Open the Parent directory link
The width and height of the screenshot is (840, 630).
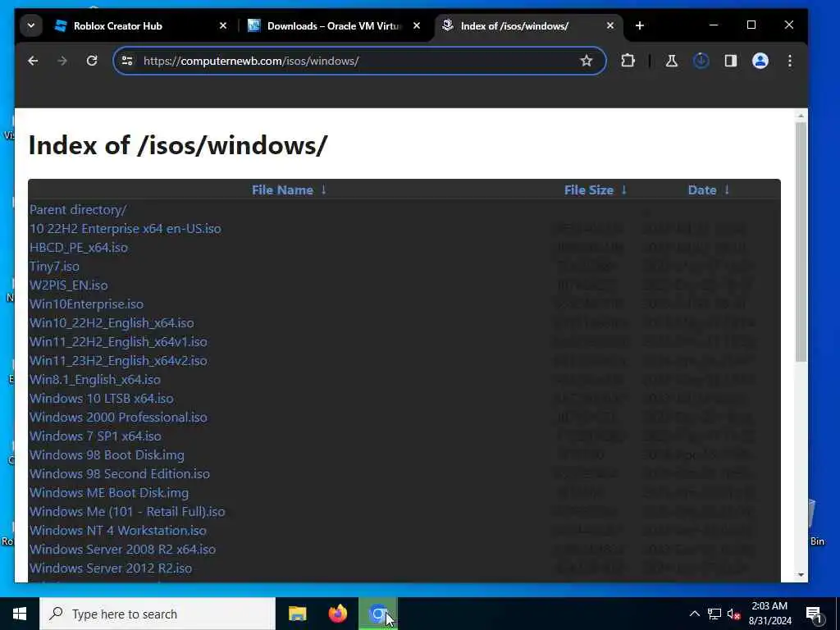click(78, 210)
